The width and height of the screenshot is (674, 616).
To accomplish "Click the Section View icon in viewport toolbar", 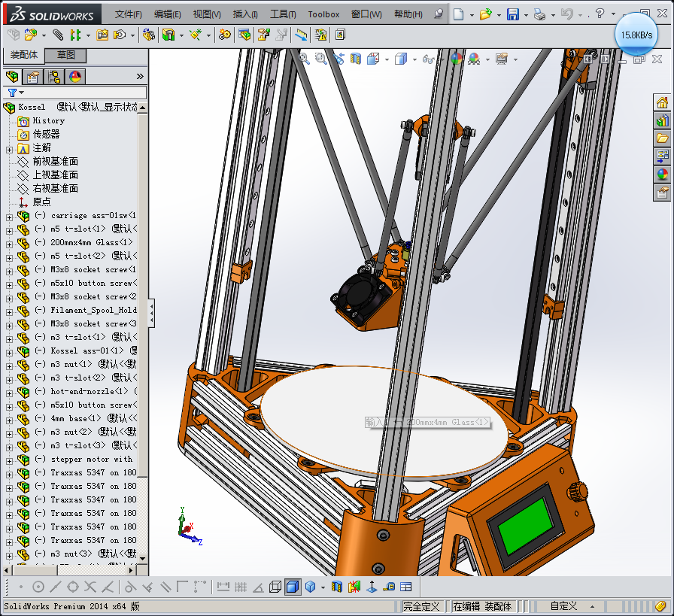I will (x=356, y=59).
